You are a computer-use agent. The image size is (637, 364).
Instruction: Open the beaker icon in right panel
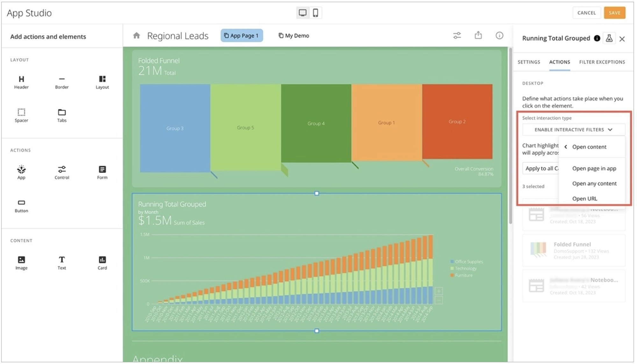coord(609,38)
